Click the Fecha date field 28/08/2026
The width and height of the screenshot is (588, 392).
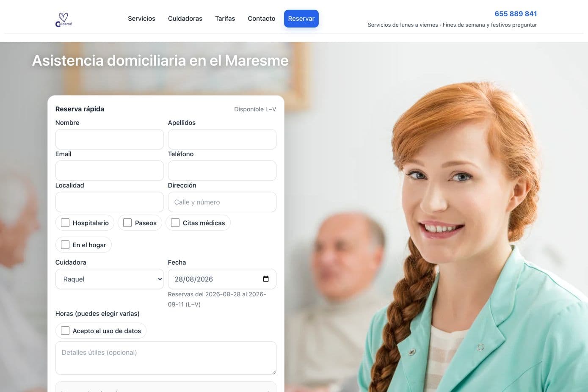222,279
